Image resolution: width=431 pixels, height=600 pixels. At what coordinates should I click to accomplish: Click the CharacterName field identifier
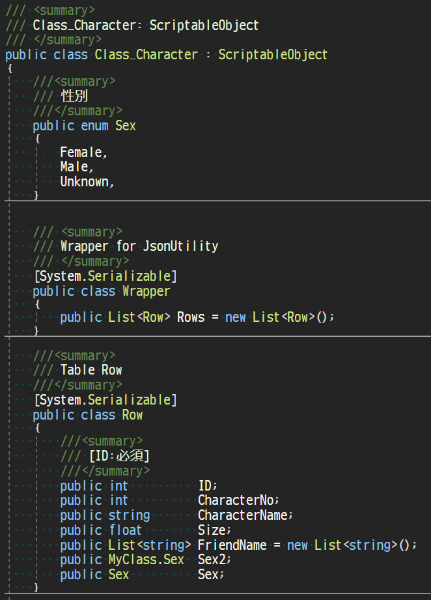point(243,515)
